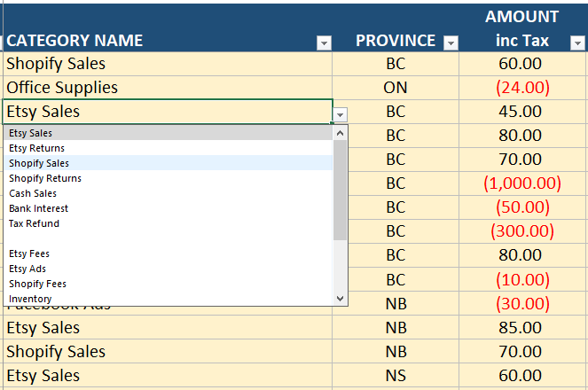Click the AMOUNT inc Tax header cell
The width and height of the screenshot is (588, 390).
point(521,27)
